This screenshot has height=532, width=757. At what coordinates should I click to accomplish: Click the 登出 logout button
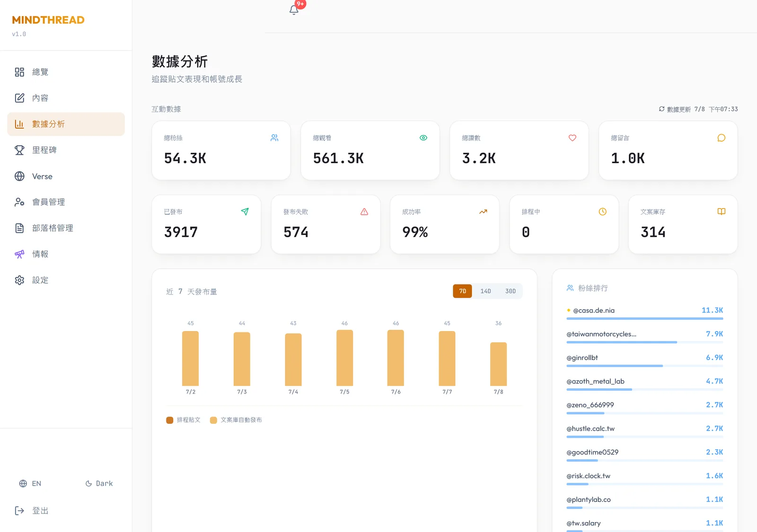click(66, 511)
